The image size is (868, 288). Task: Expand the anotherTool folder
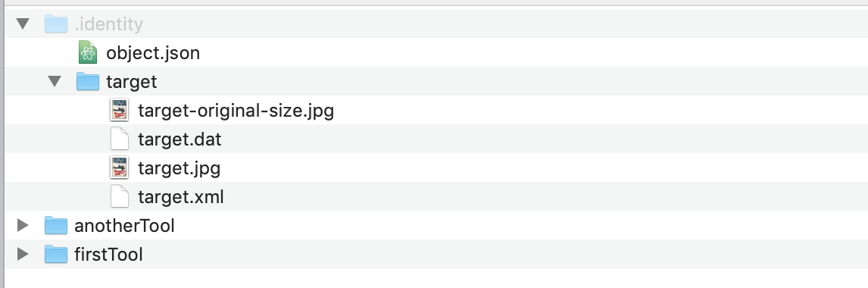coord(23,225)
